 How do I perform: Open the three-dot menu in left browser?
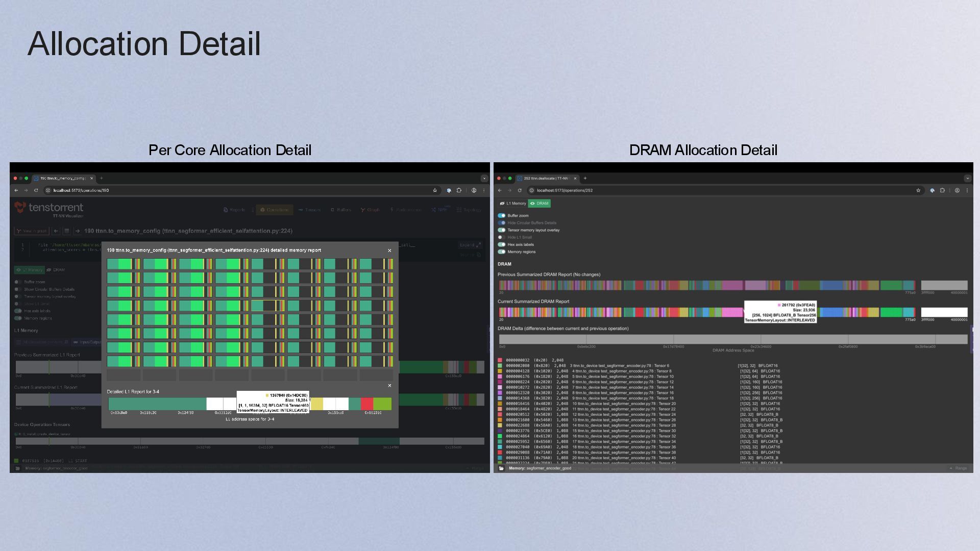click(x=484, y=190)
